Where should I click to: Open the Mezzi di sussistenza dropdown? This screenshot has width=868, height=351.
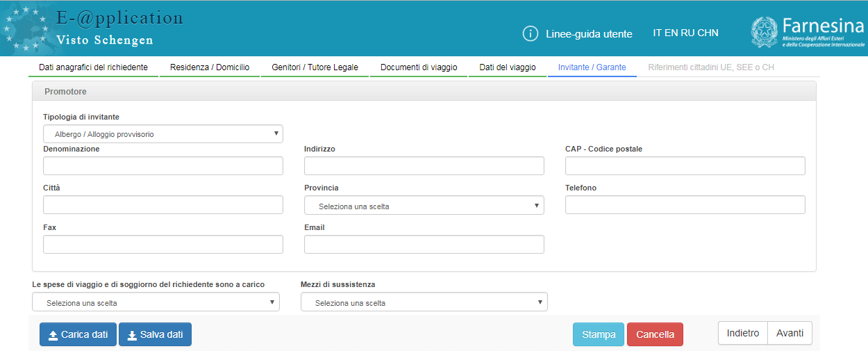[424, 302]
